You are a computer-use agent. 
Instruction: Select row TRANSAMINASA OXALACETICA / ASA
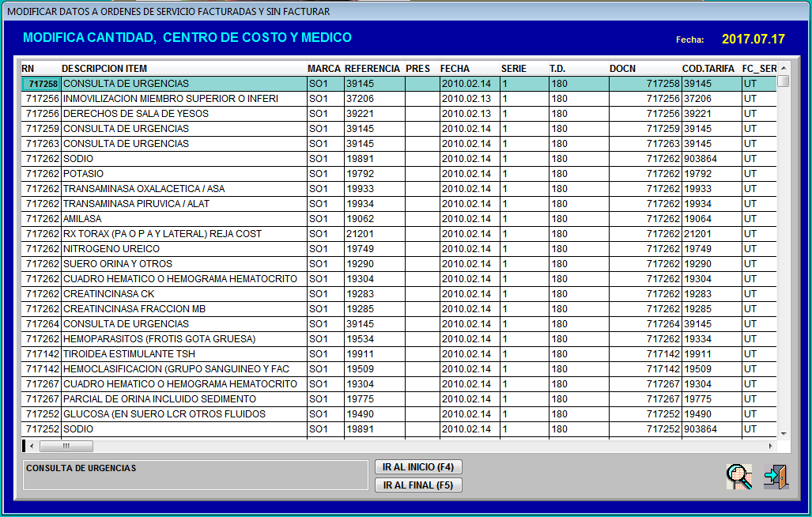(398, 189)
